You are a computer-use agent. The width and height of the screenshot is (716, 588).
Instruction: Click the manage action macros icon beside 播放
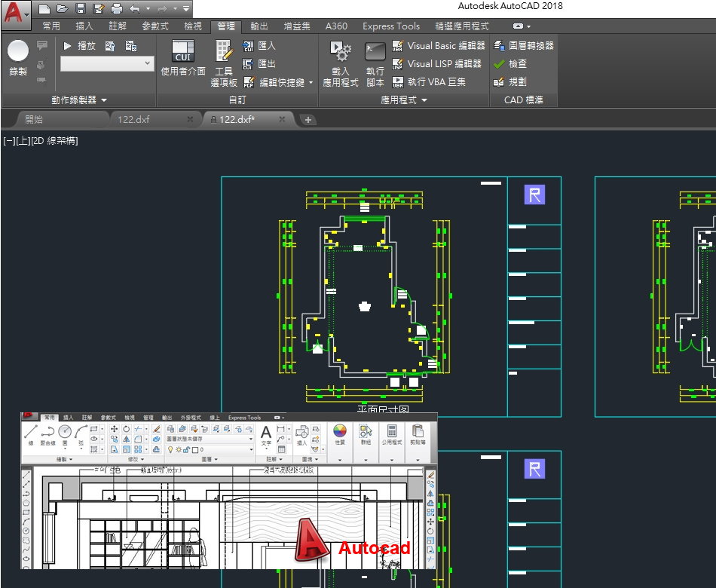(110, 46)
